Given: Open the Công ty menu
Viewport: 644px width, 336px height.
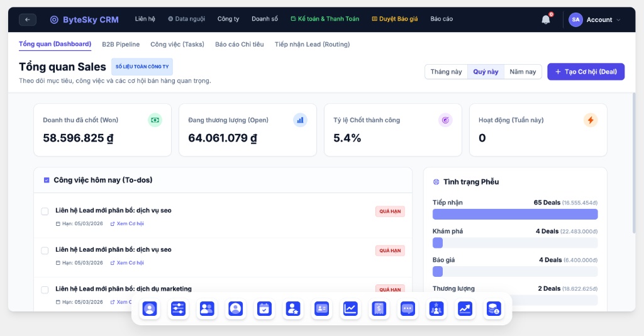Looking at the screenshot, I should 228,19.
